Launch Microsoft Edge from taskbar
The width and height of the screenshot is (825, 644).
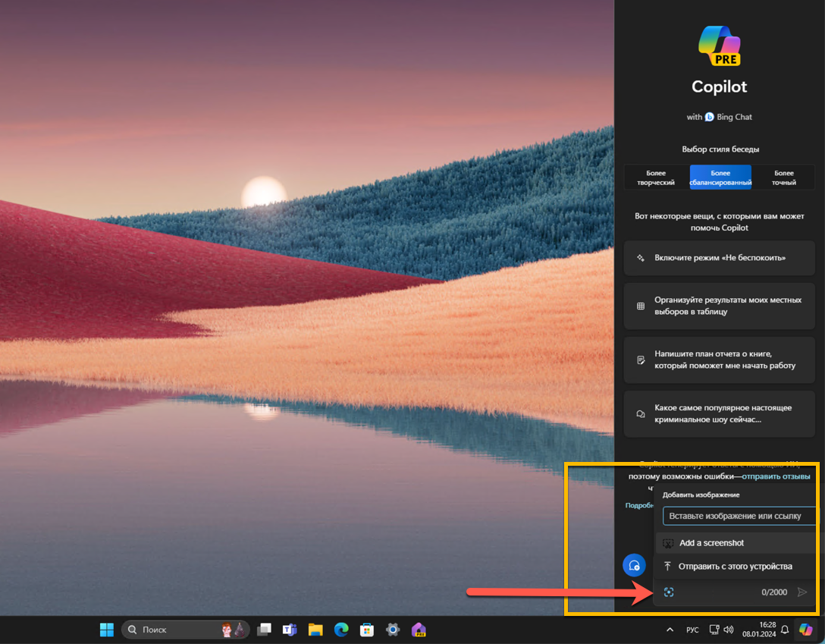[341, 630]
